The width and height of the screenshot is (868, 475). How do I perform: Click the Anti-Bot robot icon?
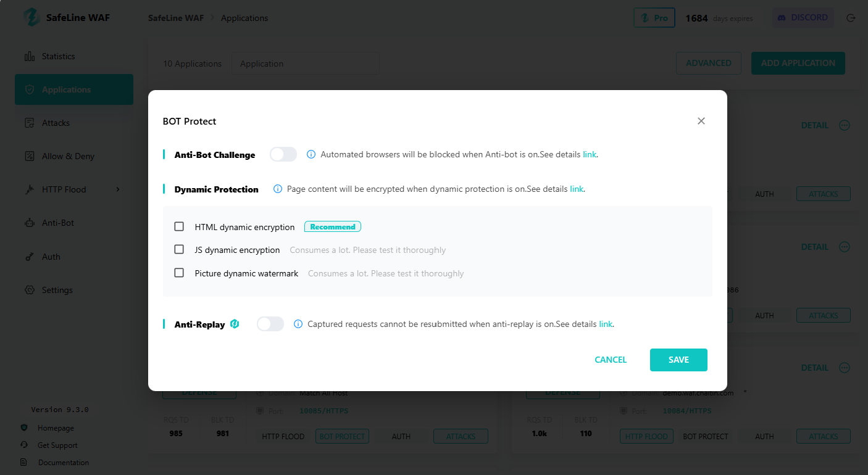coord(29,223)
